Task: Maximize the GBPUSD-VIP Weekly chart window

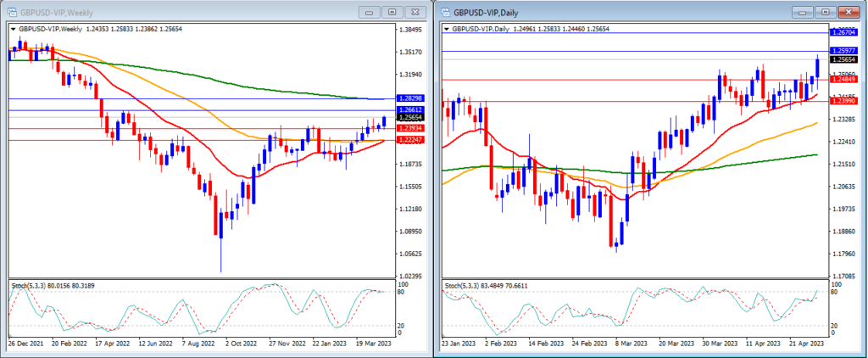Action: click(392, 12)
